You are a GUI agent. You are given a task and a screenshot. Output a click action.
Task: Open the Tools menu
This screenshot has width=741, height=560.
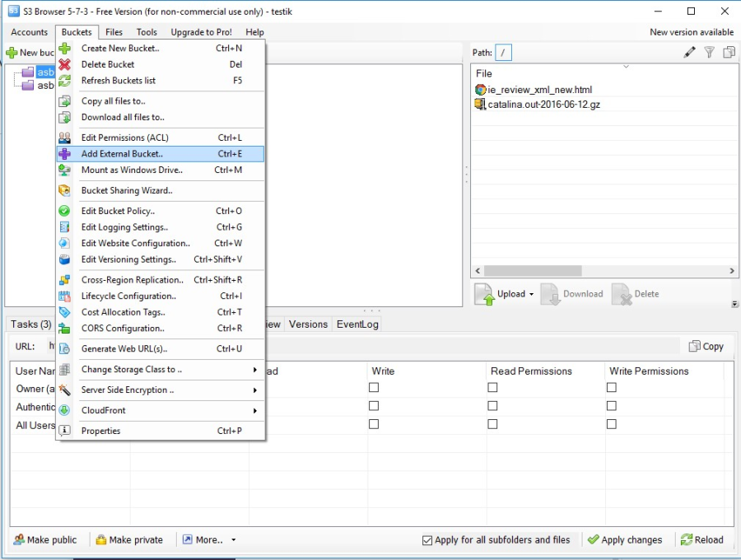coord(147,32)
